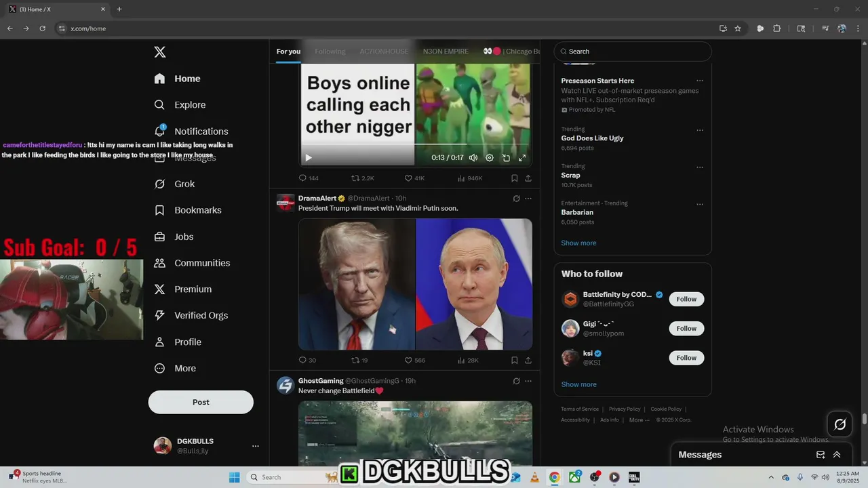The image size is (868, 488).
Task: Go to Home in the sidebar
Action: (x=177, y=79)
